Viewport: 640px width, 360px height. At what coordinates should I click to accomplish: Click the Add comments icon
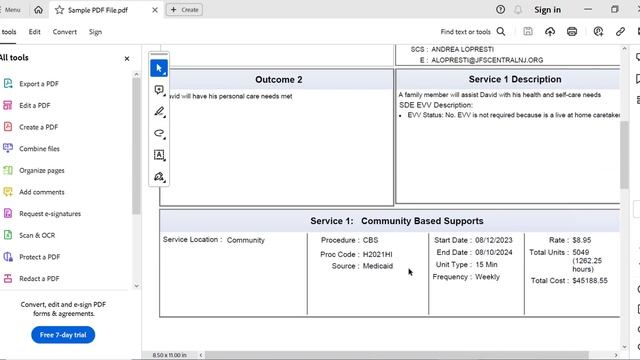[x=8, y=191]
